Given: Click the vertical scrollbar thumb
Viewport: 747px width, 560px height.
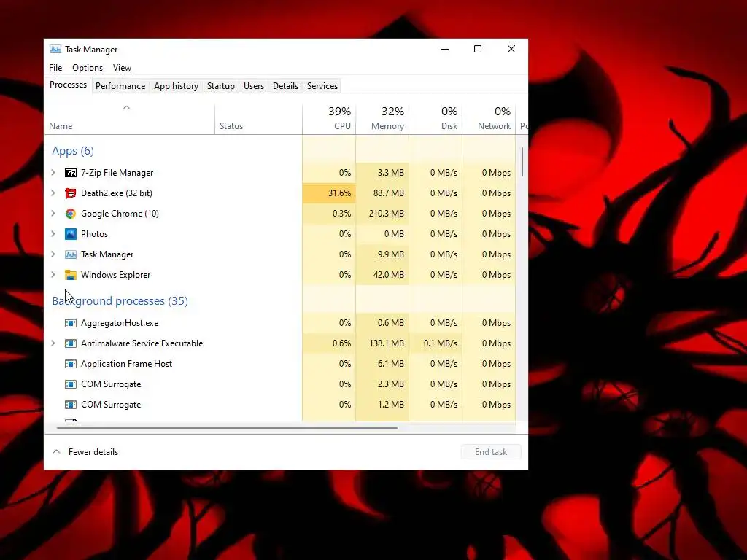Looking at the screenshot, I should pos(522,162).
